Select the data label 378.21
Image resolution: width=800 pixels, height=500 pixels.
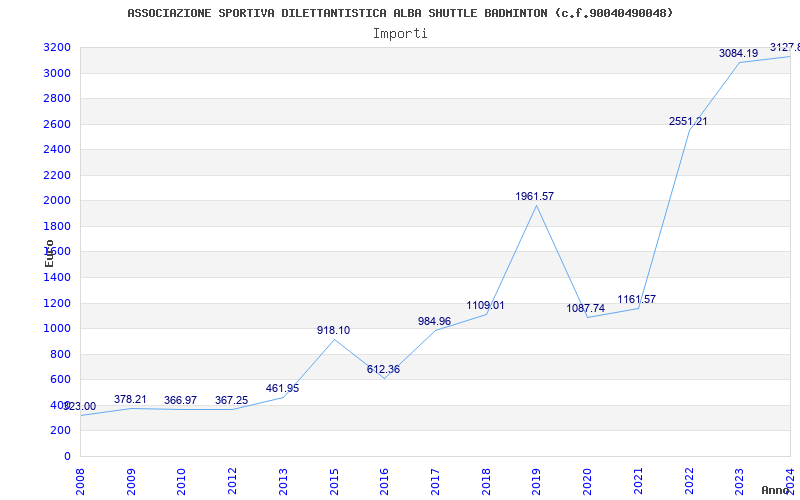tap(130, 399)
